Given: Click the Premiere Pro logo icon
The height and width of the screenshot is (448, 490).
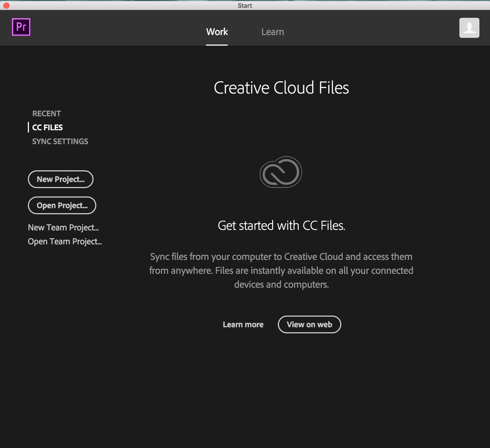Looking at the screenshot, I should [21, 27].
